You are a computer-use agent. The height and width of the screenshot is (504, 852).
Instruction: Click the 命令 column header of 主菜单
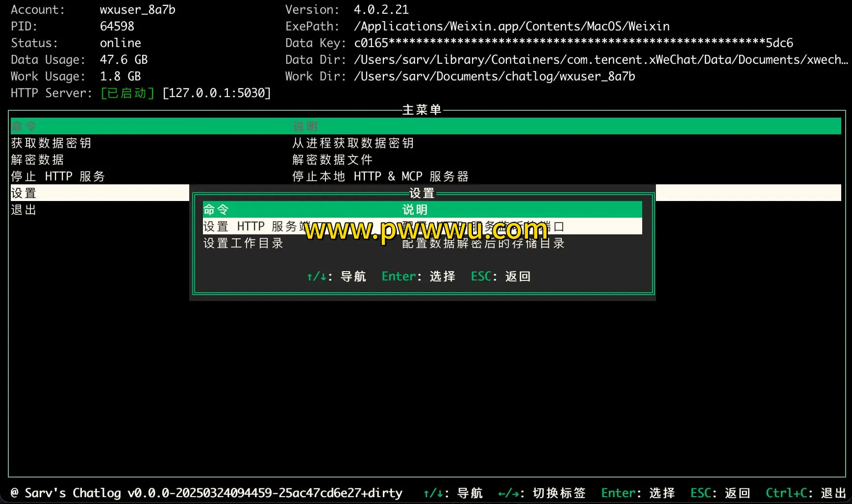click(23, 126)
